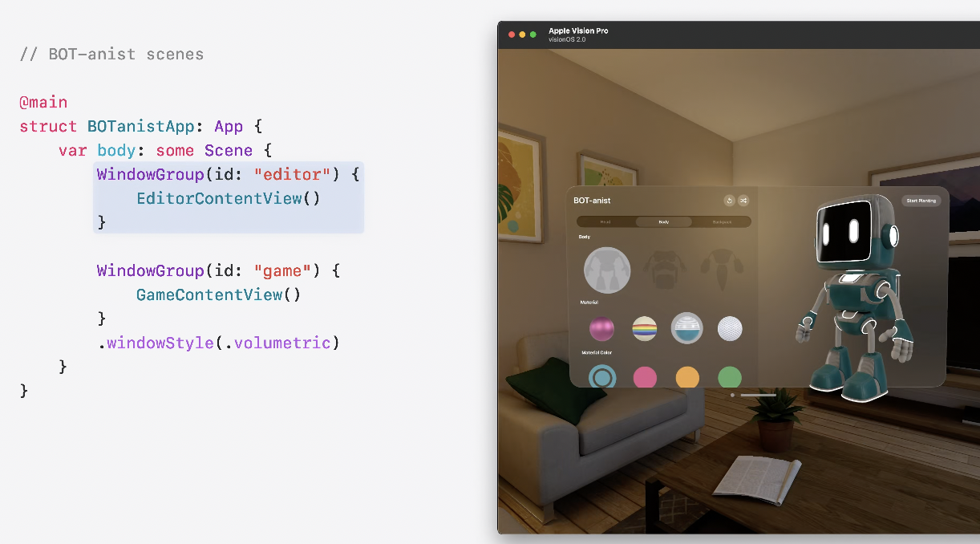The width and height of the screenshot is (980, 544).
Task: Click the "var body: some Scene {" line
Action: pyautogui.click(x=165, y=150)
